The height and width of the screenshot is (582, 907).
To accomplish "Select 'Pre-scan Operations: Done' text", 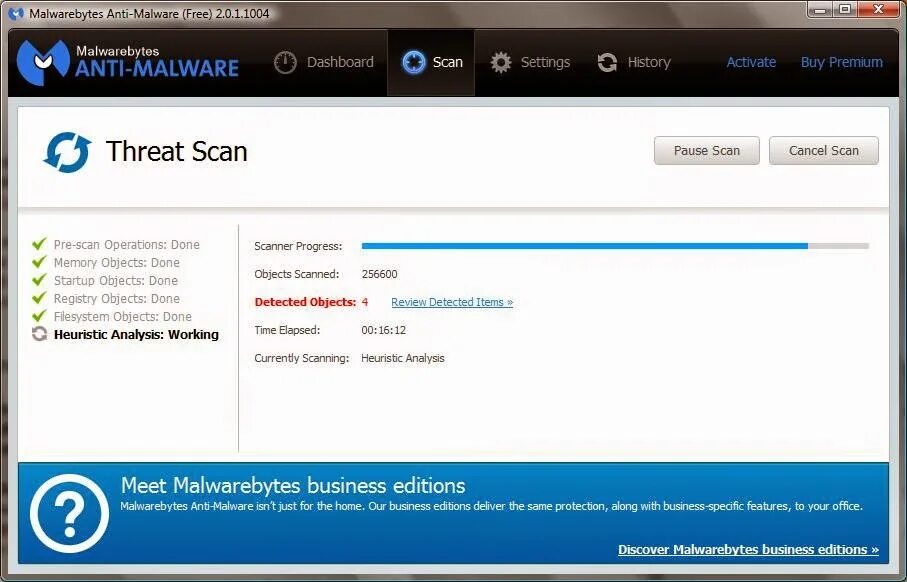I will click(x=127, y=245).
